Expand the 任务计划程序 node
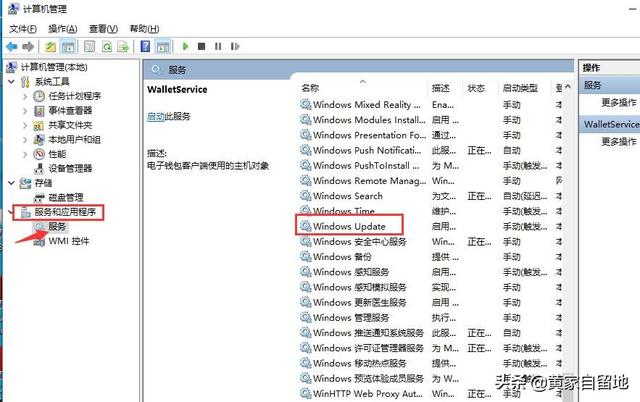The image size is (640, 402). [25, 96]
